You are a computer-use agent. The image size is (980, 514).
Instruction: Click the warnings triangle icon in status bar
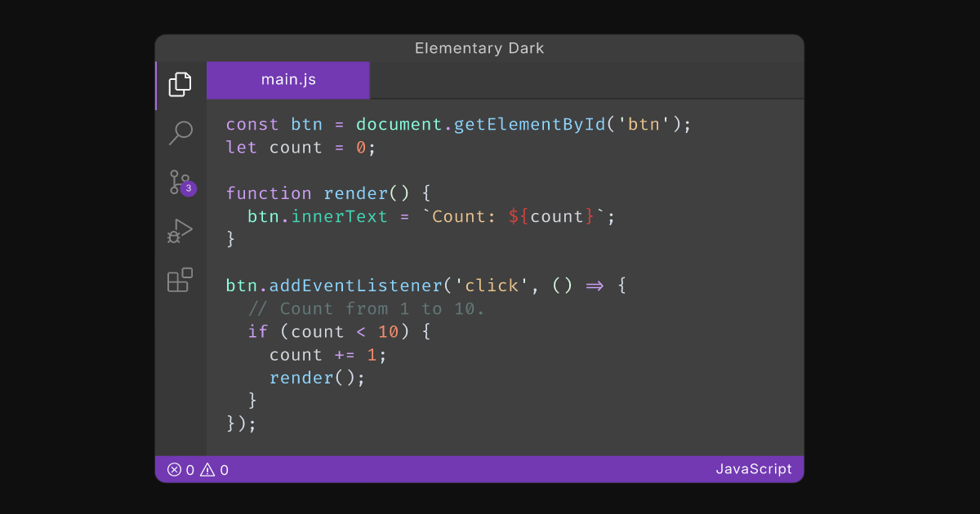tap(207, 469)
